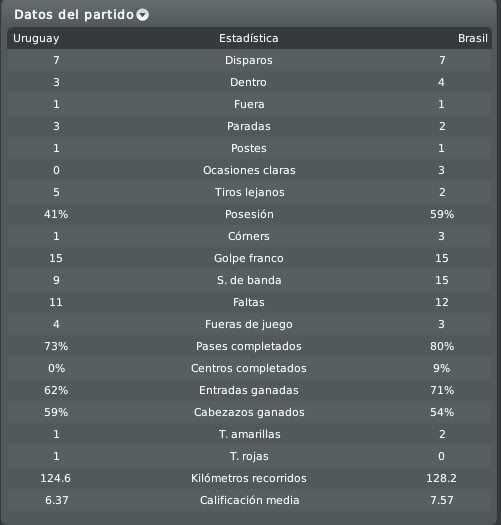Screen dimensions: 501x525
Task: Select the Kilómetros recorridos row
Action: coord(249,478)
